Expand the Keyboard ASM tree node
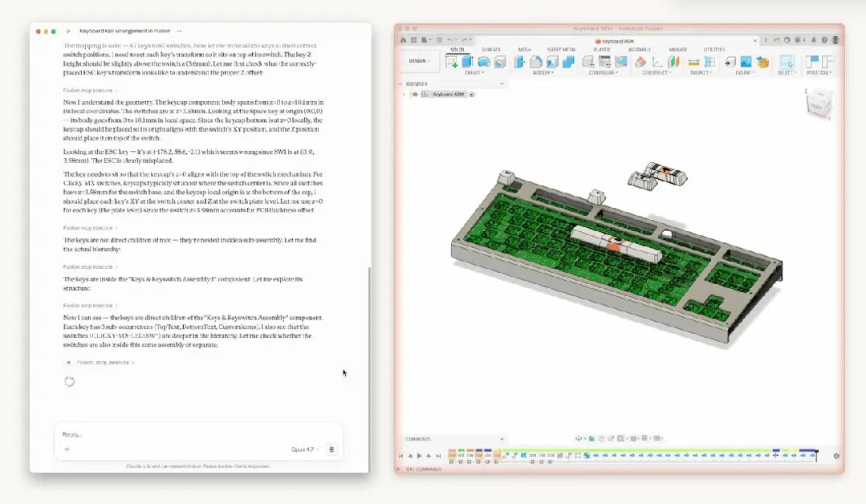This screenshot has width=866, height=504. pyautogui.click(x=404, y=95)
